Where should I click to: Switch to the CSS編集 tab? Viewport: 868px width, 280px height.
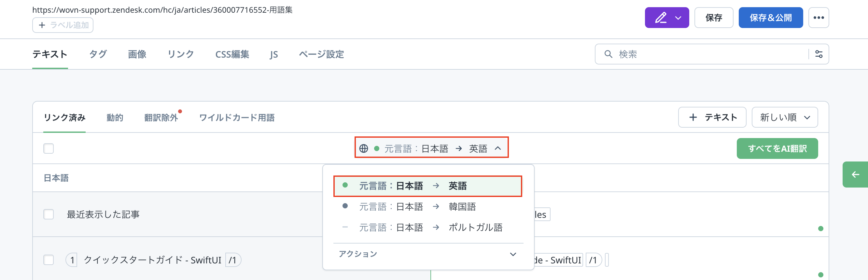coord(232,54)
